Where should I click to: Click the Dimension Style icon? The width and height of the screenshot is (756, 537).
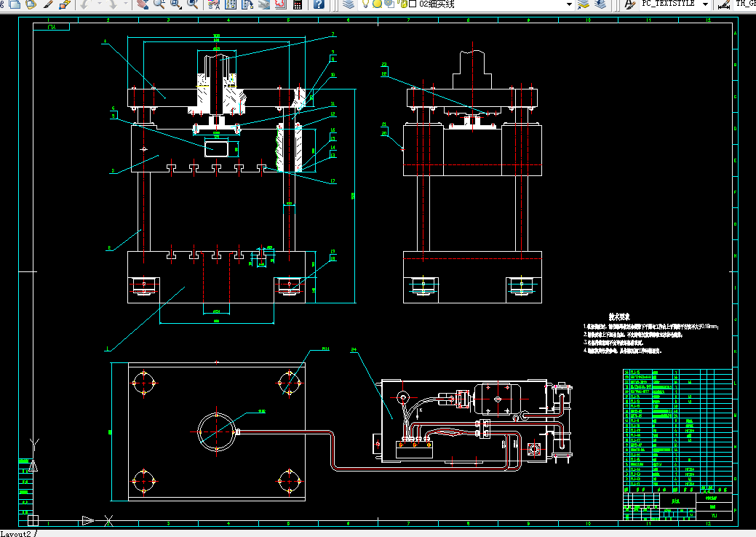point(723,4)
